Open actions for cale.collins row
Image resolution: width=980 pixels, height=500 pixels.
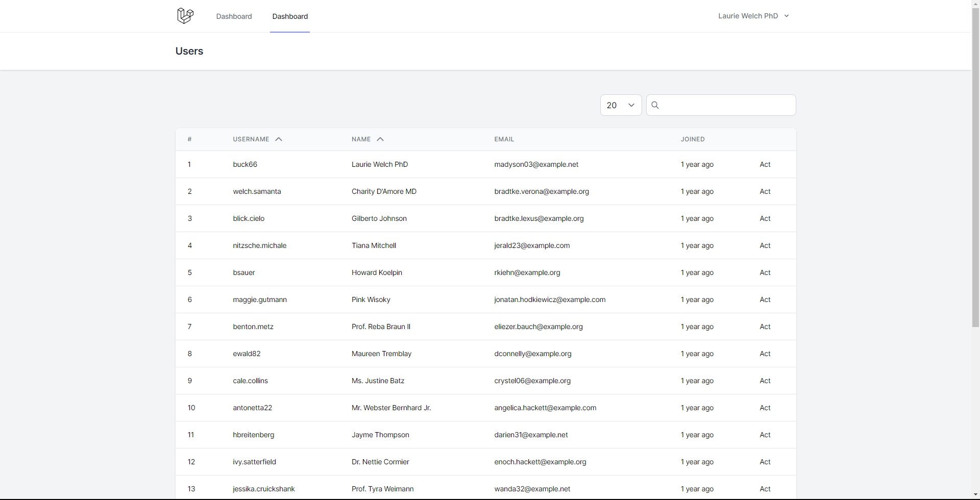pos(765,381)
